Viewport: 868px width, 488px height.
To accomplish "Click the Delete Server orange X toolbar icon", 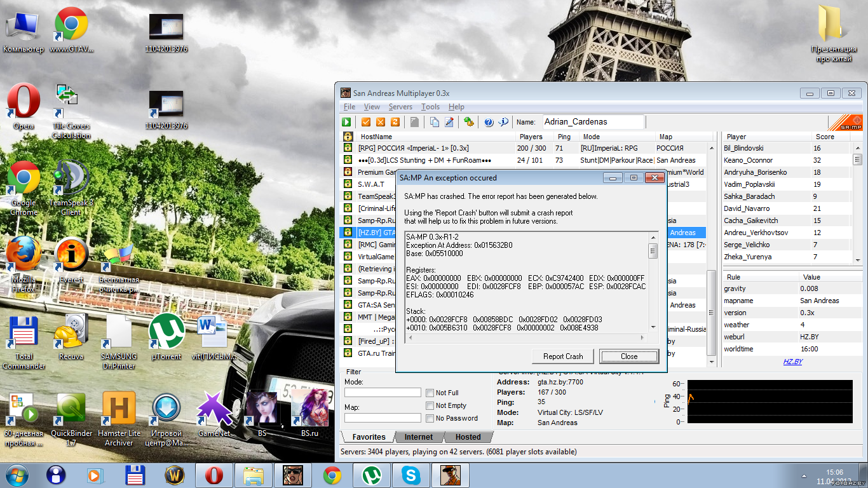I will (x=381, y=122).
